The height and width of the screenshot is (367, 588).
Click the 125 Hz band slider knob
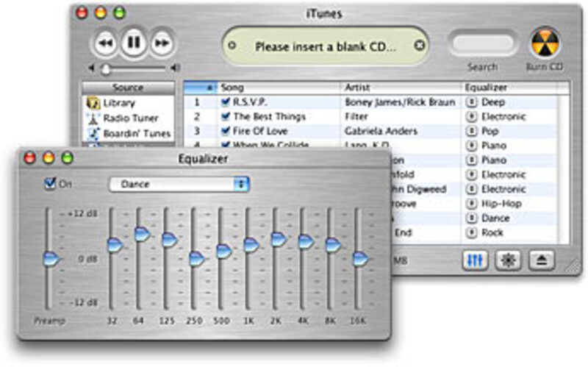tap(170, 240)
